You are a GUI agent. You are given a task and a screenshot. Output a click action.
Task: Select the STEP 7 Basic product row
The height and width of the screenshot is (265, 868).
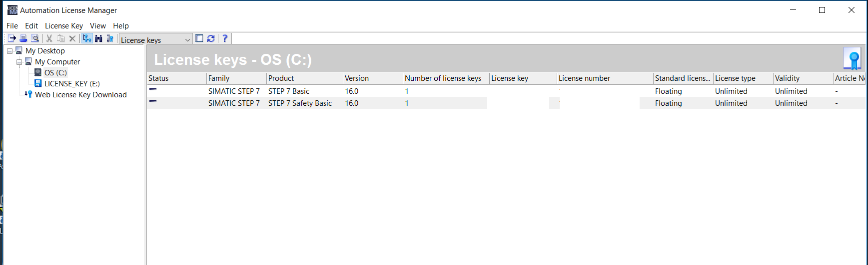(506, 91)
